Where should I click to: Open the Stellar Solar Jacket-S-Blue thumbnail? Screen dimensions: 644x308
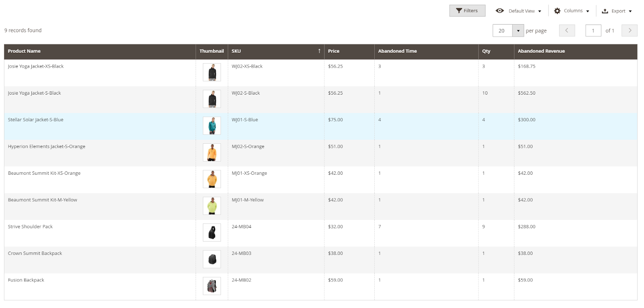[212, 126]
